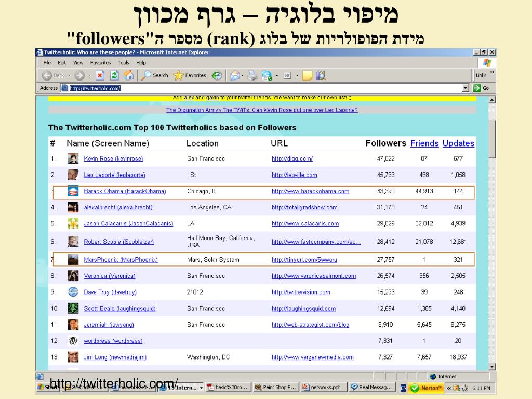The width and height of the screenshot is (532, 399).
Task: Click the yellow note icon in toolbar
Action: [x=307, y=75]
